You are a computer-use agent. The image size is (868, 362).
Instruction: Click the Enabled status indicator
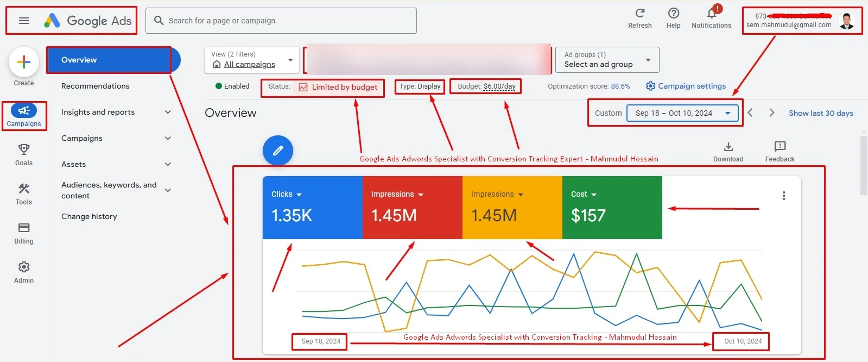[232, 86]
